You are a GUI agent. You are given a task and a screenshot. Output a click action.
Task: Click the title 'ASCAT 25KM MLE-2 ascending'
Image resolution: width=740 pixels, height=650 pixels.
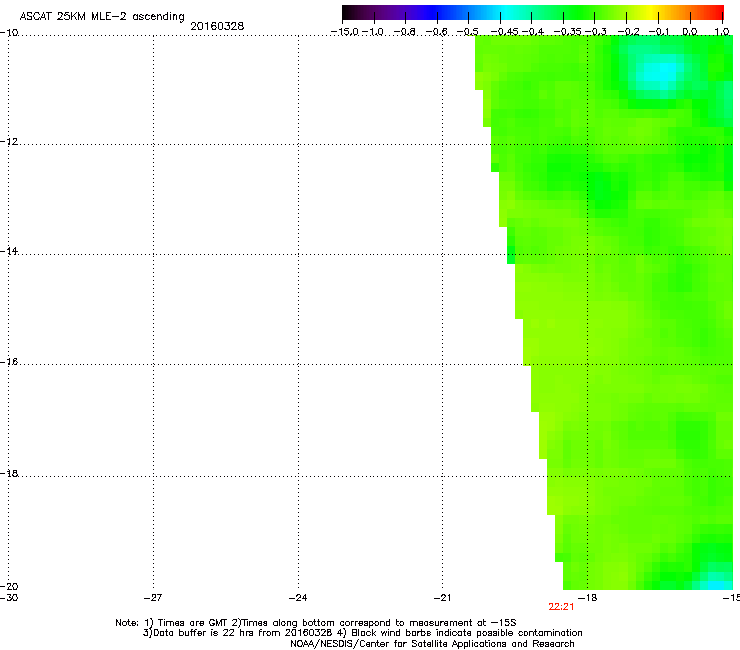tap(102, 17)
